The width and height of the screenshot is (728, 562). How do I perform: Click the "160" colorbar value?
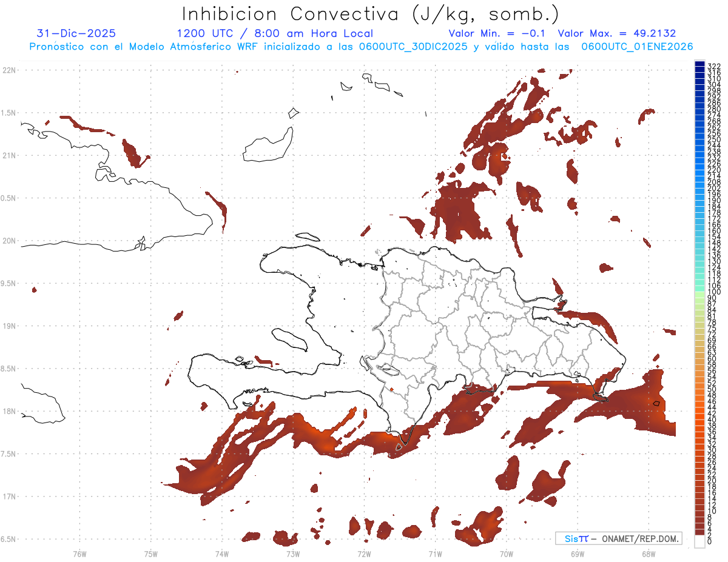(x=713, y=231)
